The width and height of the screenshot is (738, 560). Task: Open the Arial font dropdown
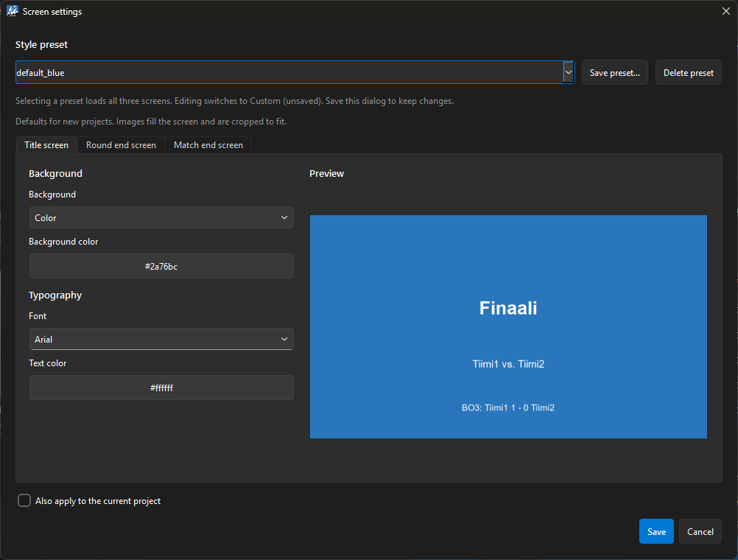161,339
